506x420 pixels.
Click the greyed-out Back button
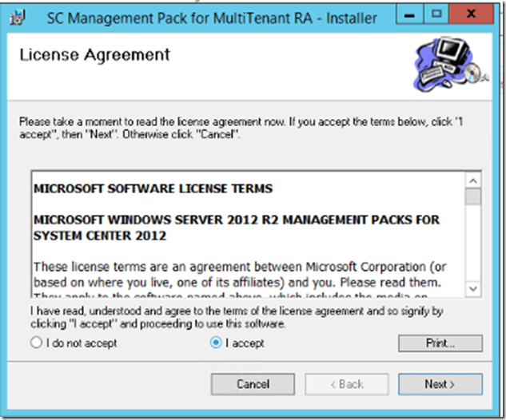pos(347,384)
